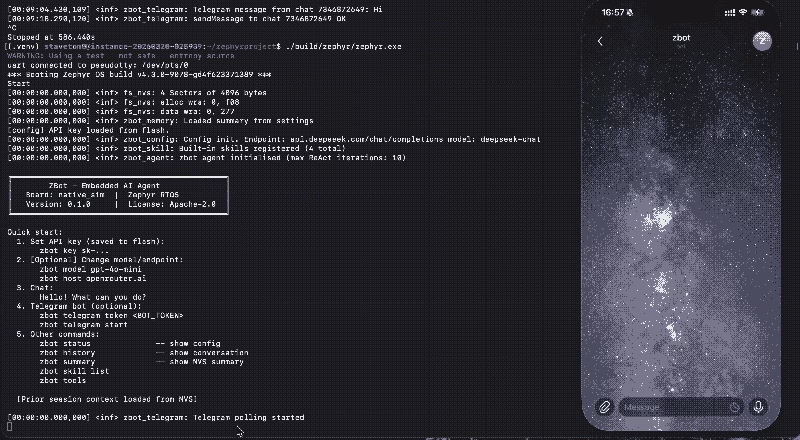Click the "Built-in skills registered" log line
The width and height of the screenshot is (800, 440).
tap(177, 149)
